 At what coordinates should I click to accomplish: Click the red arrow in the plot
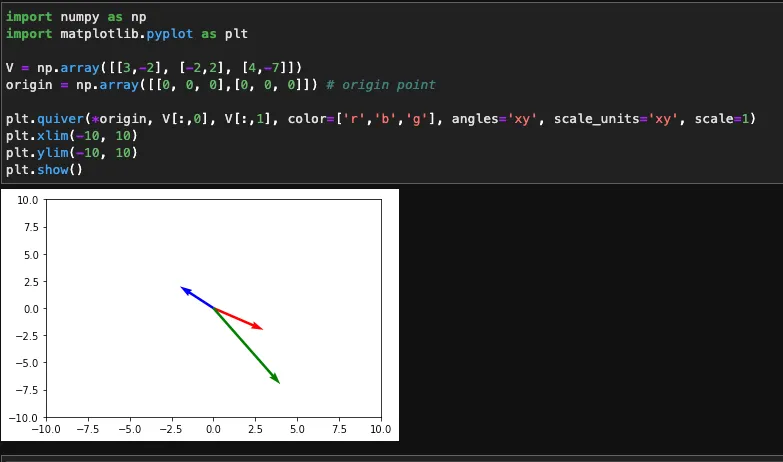(239, 319)
